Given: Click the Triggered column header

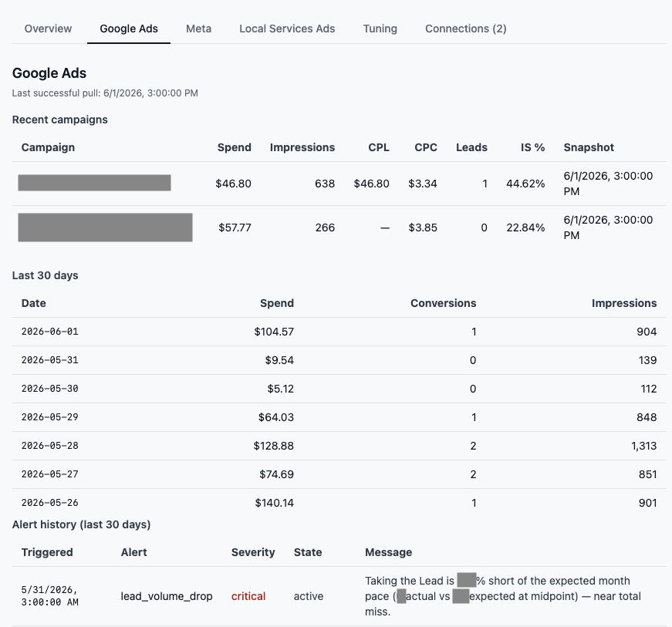Looking at the screenshot, I should click(x=47, y=552).
